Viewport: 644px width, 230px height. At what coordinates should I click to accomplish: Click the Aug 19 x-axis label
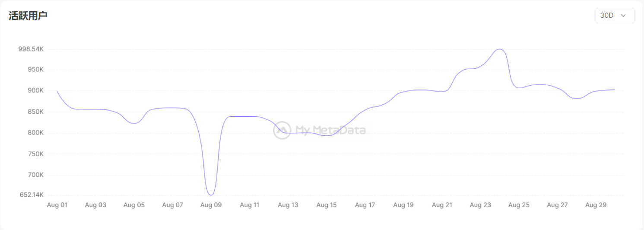(403, 205)
